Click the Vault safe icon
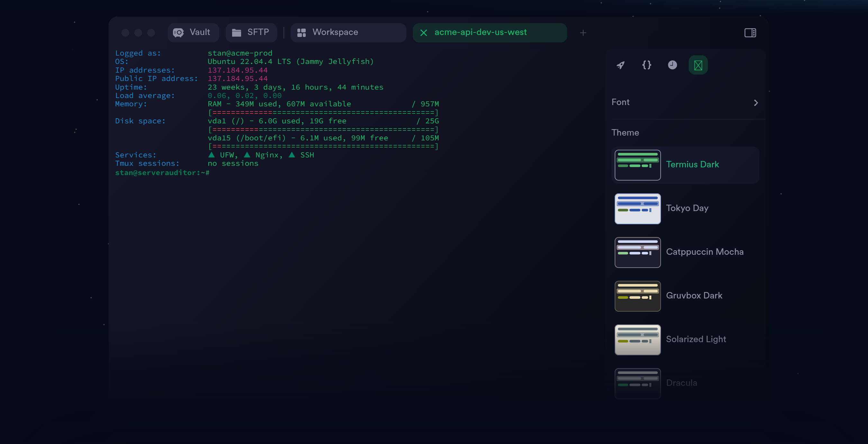The image size is (868, 444). 178,33
